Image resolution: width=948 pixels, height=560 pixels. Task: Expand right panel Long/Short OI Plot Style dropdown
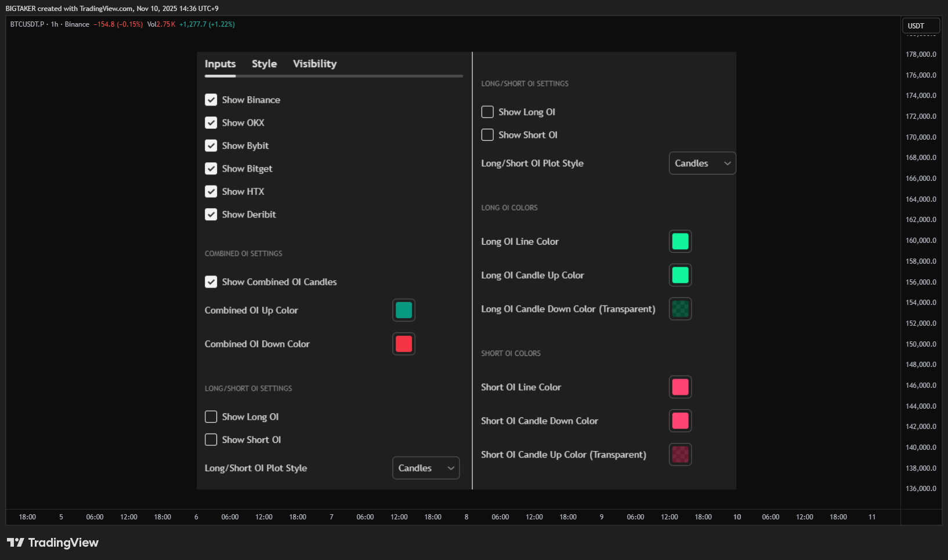click(703, 163)
